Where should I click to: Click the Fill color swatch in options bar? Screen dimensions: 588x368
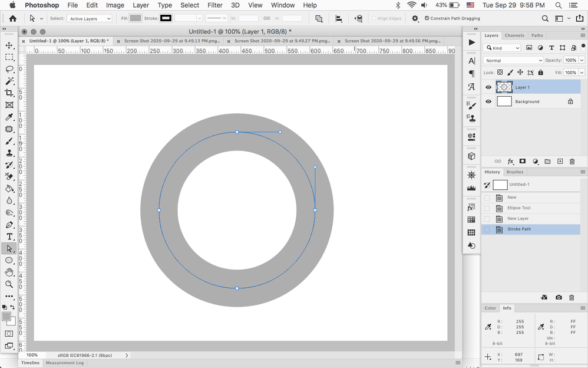(x=136, y=18)
